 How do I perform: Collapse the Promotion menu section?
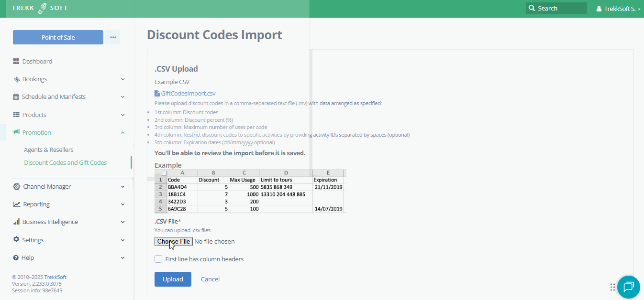point(122,132)
